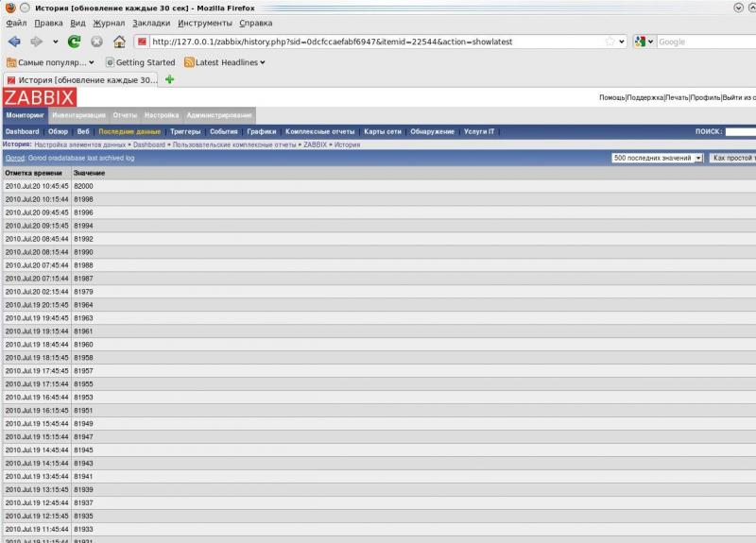
Task: Open the 500 последних значений dropdown
Action: pos(657,158)
